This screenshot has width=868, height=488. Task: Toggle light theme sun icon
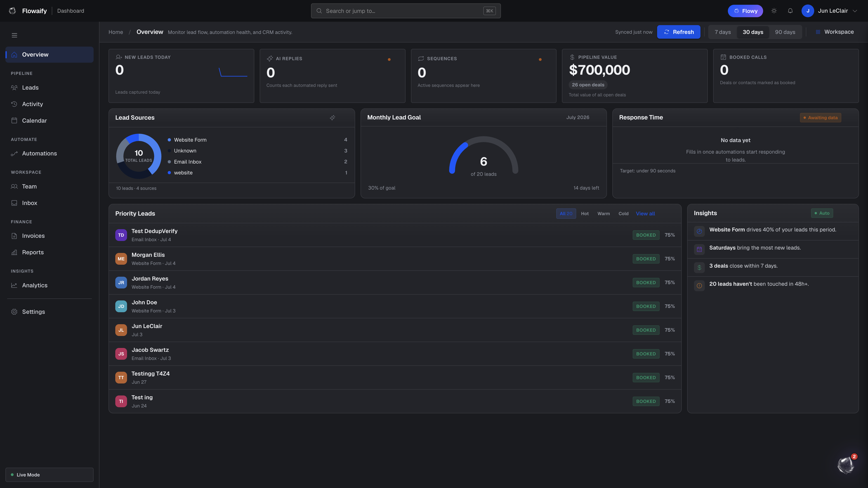click(x=774, y=11)
